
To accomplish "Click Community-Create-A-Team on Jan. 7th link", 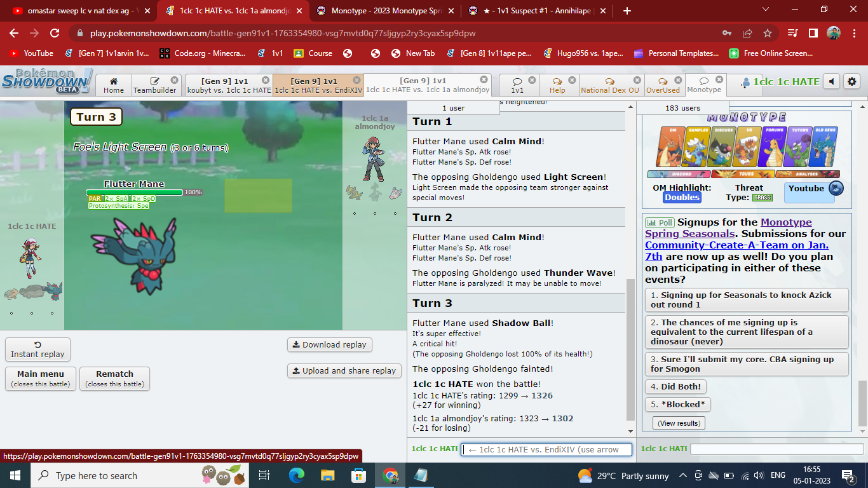I will [736, 250].
